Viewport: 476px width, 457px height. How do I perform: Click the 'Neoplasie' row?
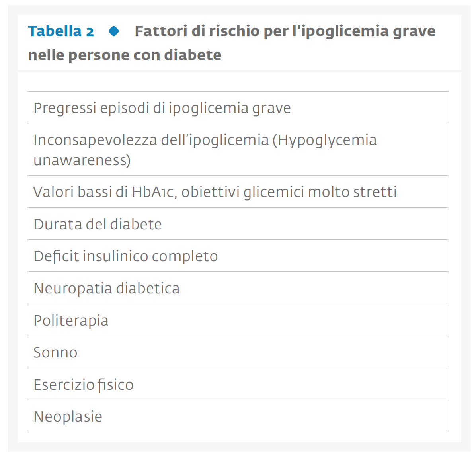(238, 416)
